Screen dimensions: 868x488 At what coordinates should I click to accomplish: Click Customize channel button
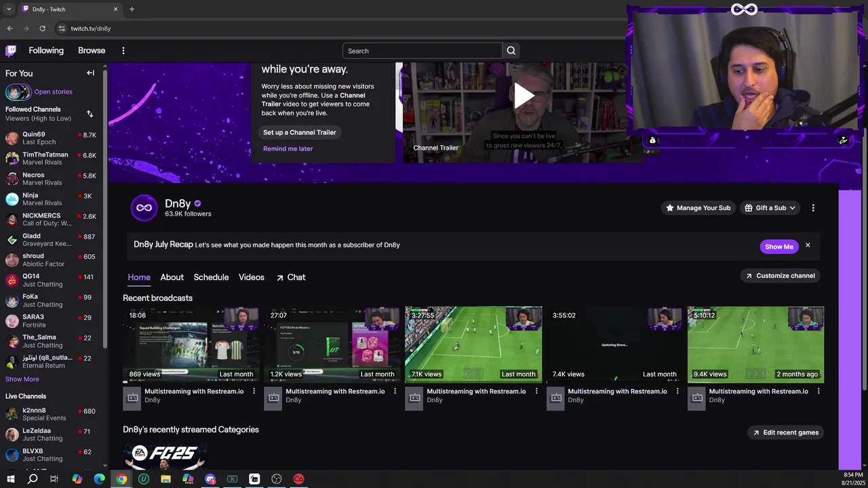pyautogui.click(x=780, y=276)
